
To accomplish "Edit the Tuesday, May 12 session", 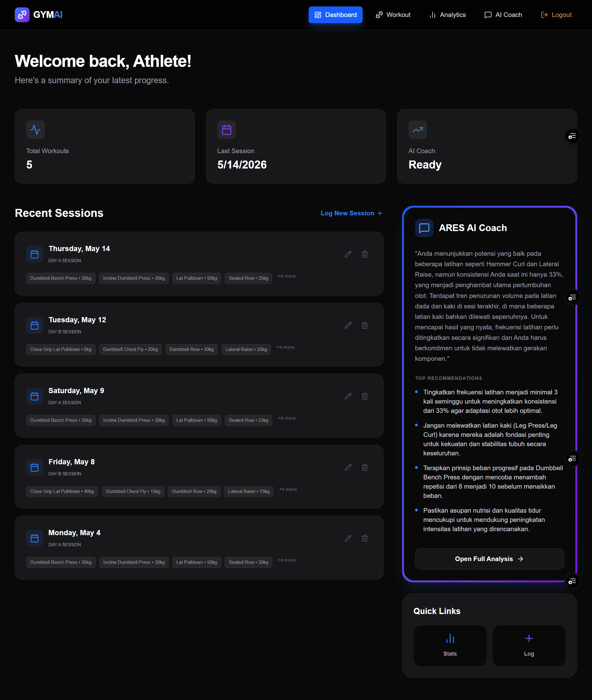I will tap(348, 325).
